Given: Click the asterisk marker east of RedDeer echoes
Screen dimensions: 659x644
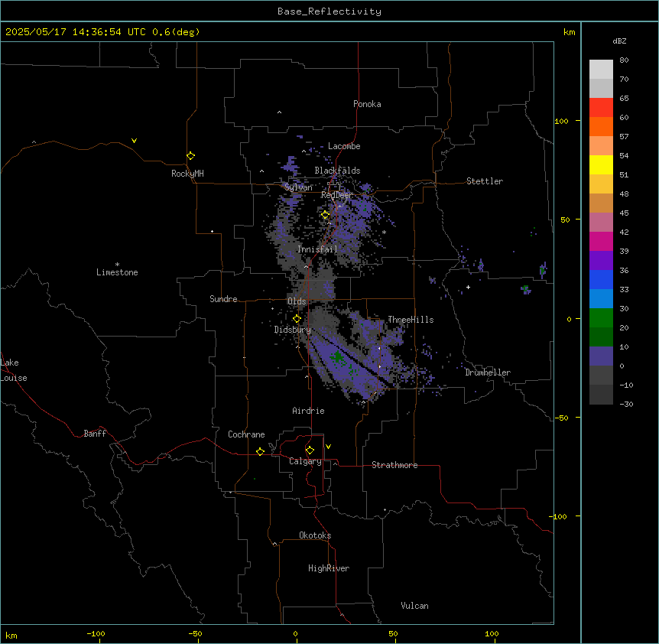Looking at the screenshot, I should tap(384, 232).
